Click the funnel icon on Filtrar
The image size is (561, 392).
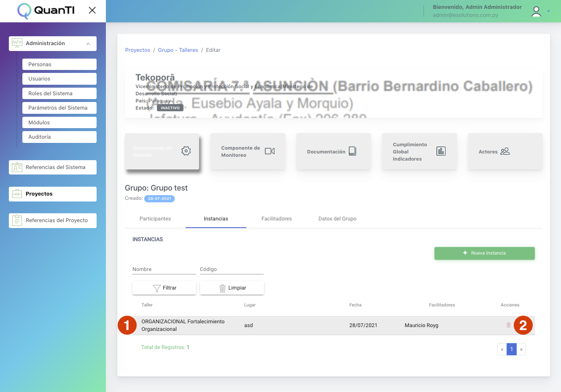pos(156,288)
